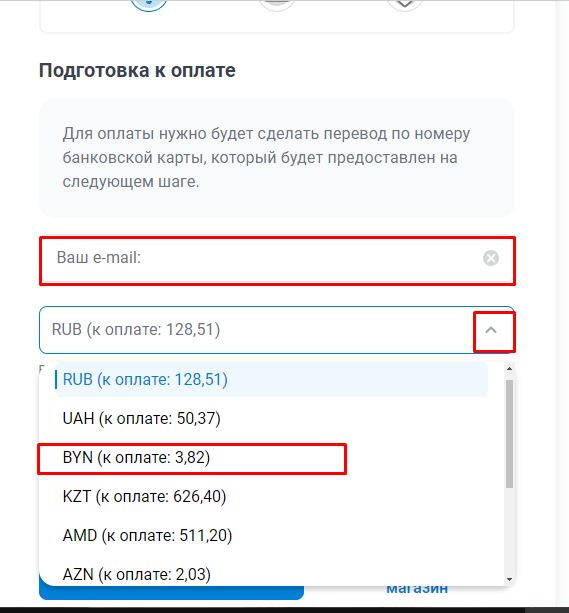Click the dropdown list's scroll-up arrow
The image size is (569, 613).
tap(509, 368)
